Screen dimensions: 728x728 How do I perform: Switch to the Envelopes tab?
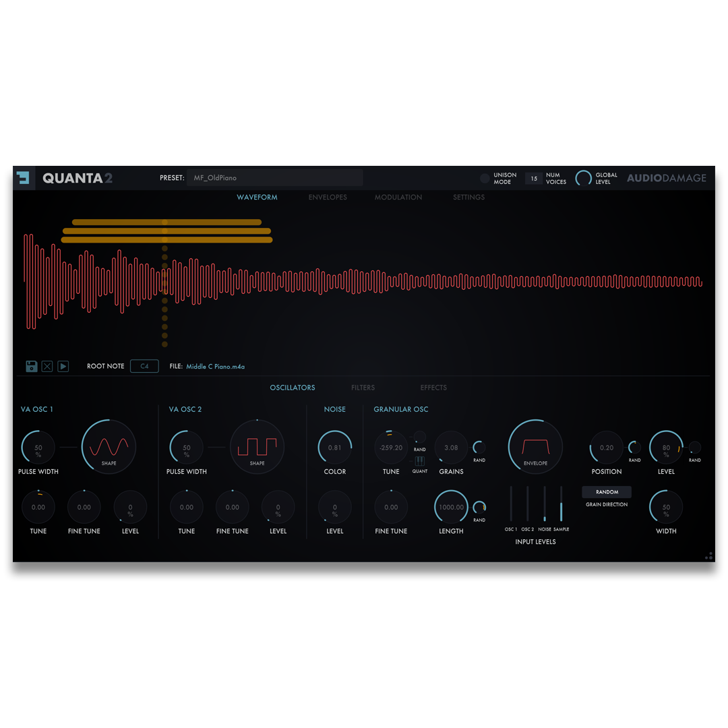pyautogui.click(x=328, y=197)
